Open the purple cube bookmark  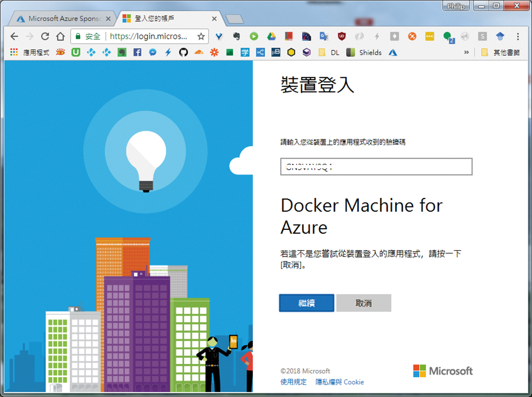pos(307,52)
